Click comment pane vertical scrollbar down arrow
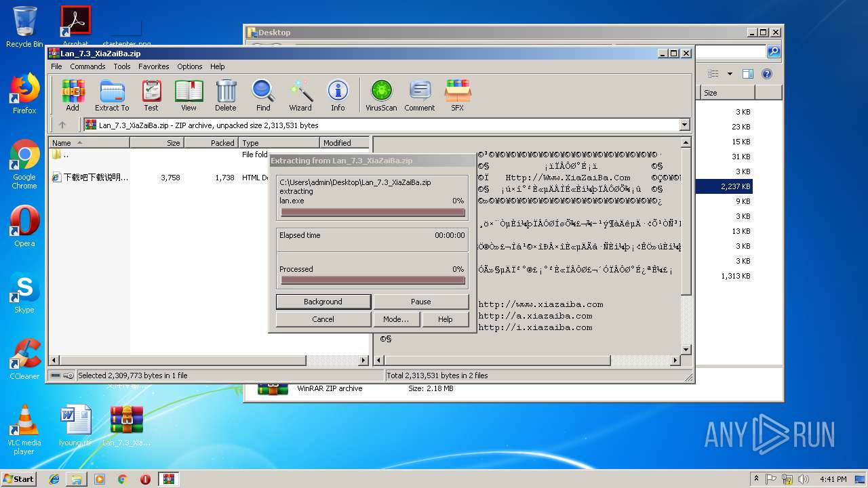This screenshot has width=868, height=488. click(686, 350)
